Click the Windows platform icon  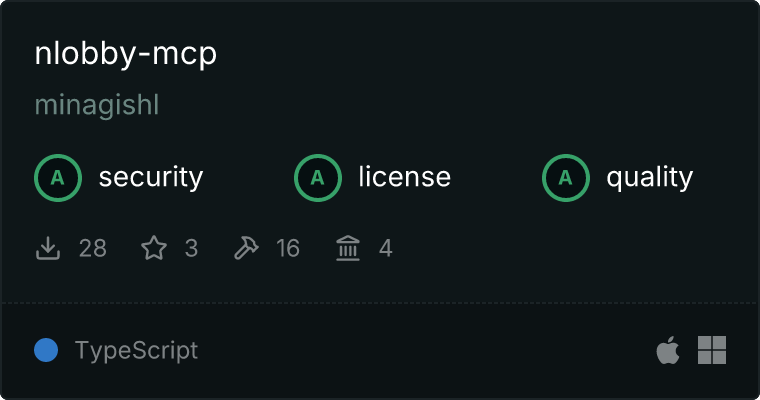click(x=712, y=350)
